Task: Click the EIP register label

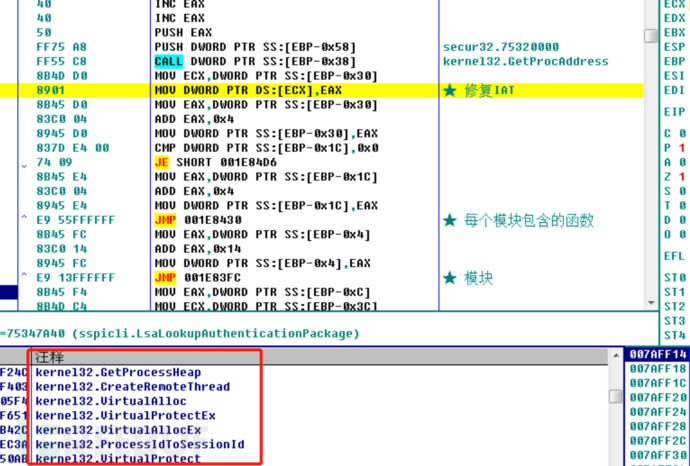Action: pos(675,112)
